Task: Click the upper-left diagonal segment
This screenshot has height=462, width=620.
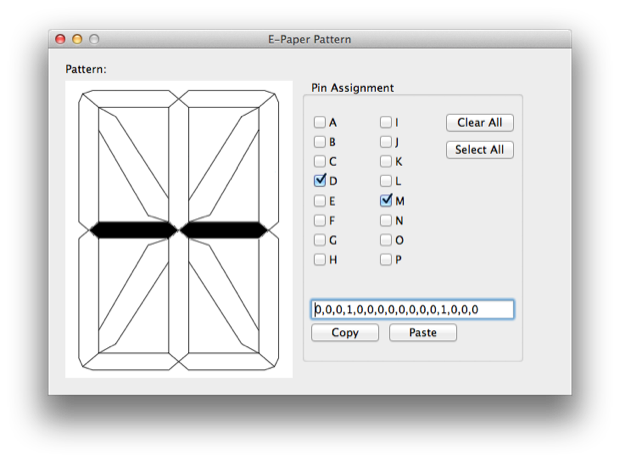Action: coord(134,166)
